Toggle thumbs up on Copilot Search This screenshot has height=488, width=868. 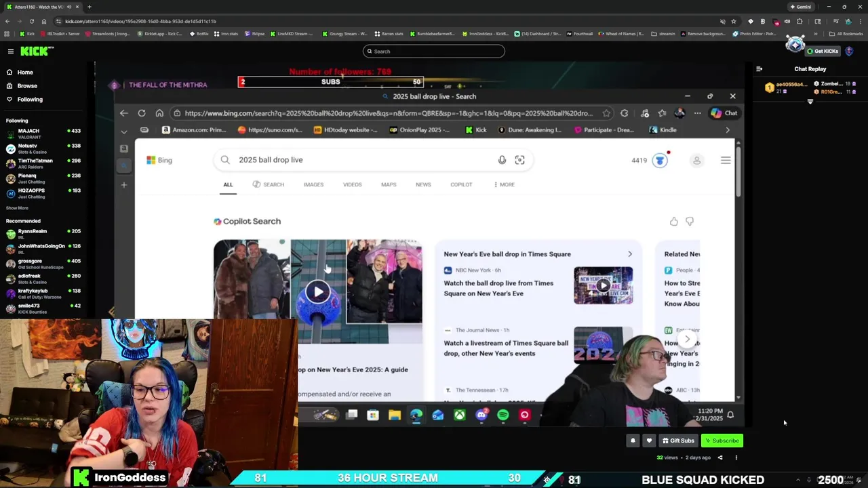pos(673,222)
